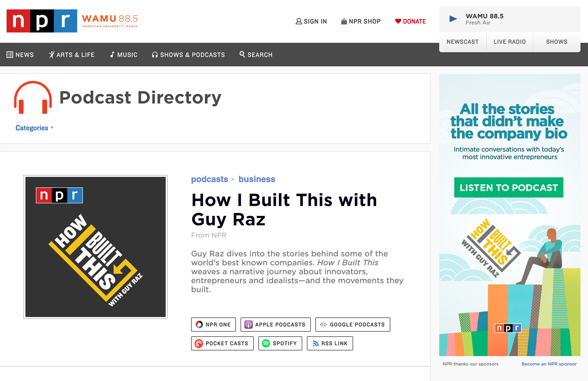The width and height of the screenshot is (588, 381).
Task: Click the Shows & Podcasts headphones icon
Action: pos(155,55)
